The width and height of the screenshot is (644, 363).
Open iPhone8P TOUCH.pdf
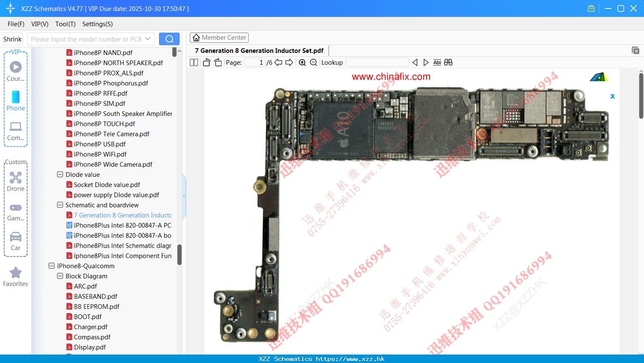tap(104, 124)
